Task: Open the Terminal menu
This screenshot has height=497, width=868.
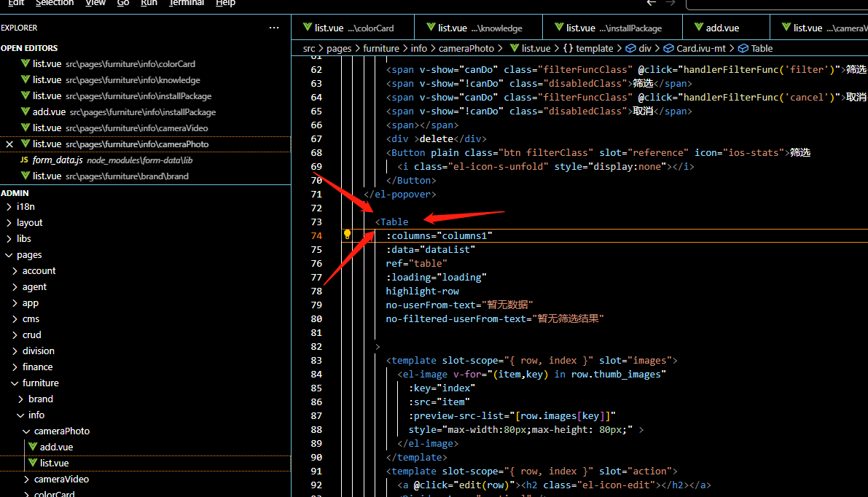Action: pyautogui.click(x=187, y=3)
